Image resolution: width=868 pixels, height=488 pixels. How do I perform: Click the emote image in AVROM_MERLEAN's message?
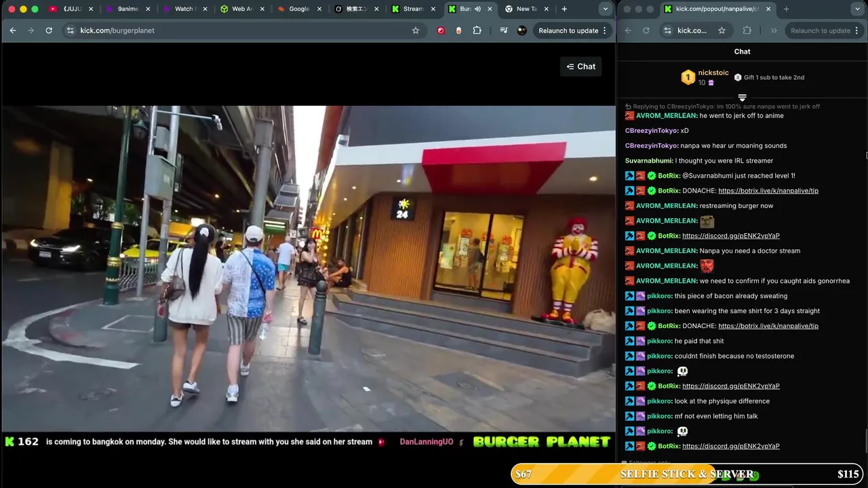(707, 221)
